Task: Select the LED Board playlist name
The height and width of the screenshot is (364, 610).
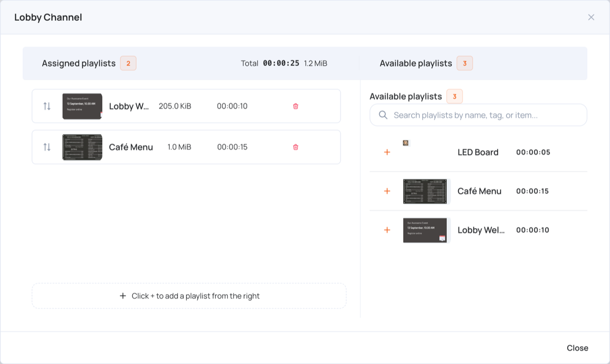Action: click(x=478, y=152)
